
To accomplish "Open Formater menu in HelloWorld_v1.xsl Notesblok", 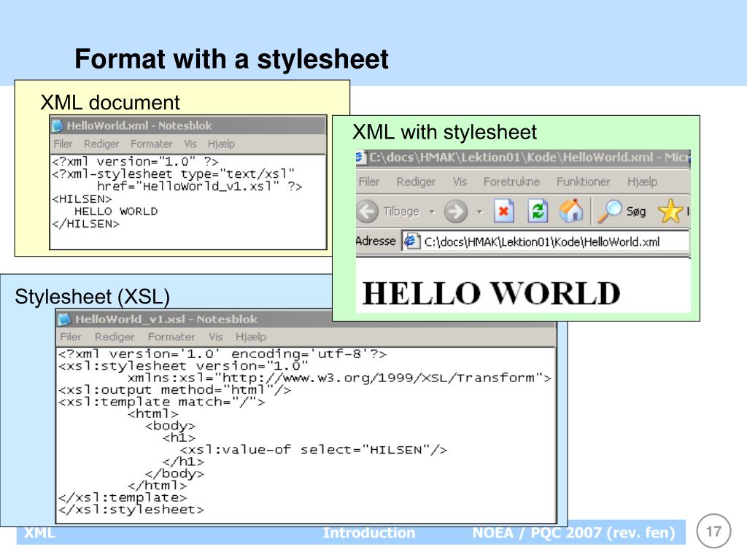I will (x=171, y=337).
